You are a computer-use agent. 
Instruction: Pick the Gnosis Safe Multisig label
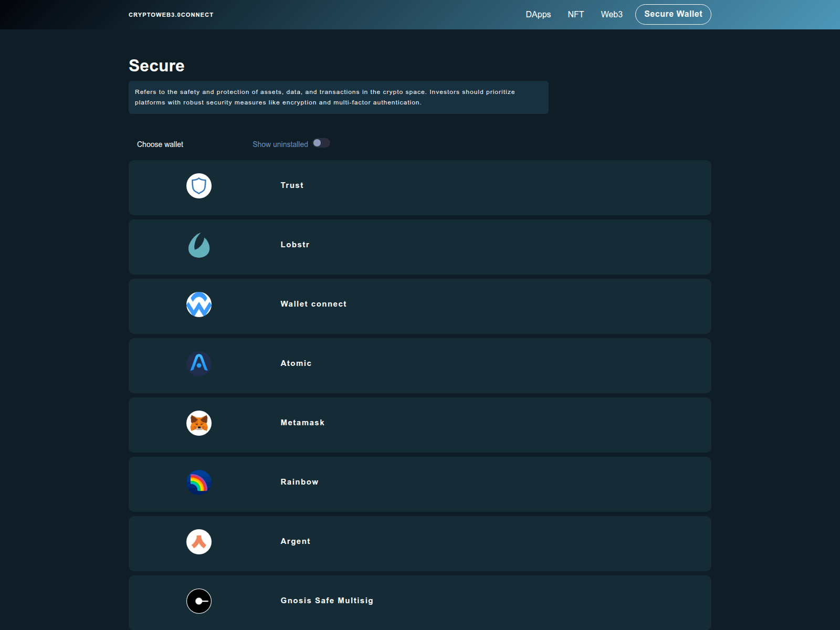point(327,601)
